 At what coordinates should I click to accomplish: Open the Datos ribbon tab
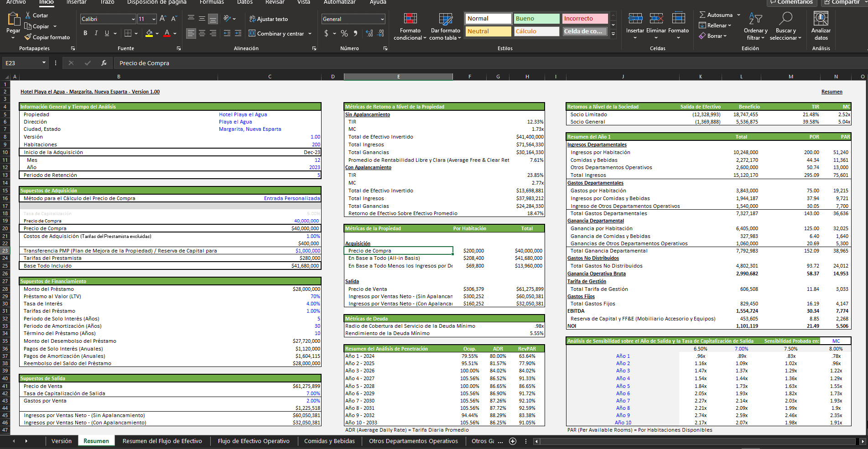pos(244,2)
